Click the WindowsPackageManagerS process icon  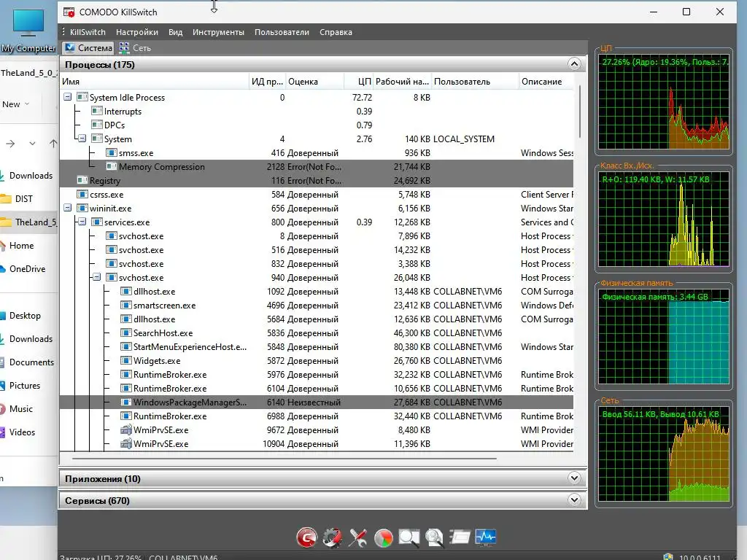point(126,402)
